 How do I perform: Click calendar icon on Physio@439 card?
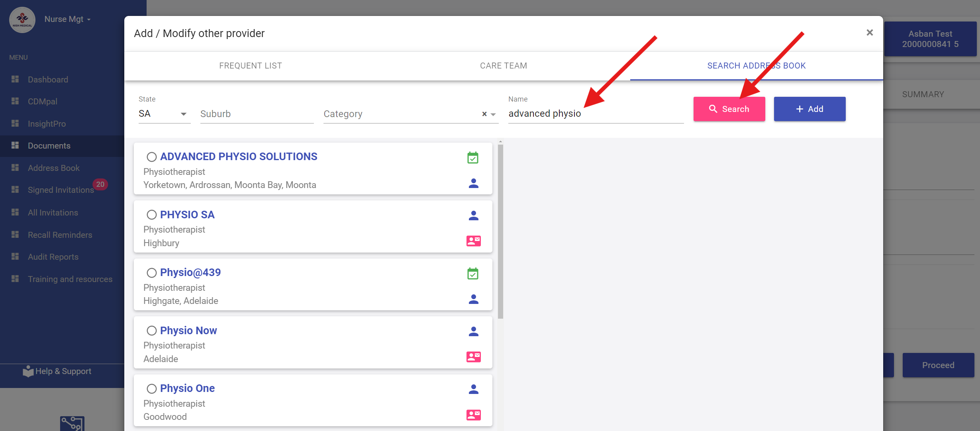coord(473,274)
